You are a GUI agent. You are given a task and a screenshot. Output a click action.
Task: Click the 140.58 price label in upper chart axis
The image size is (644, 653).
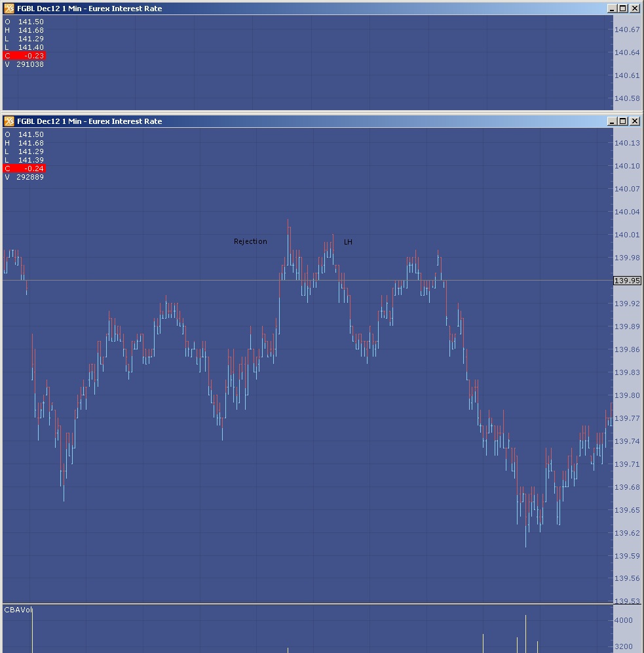[627, 98]
